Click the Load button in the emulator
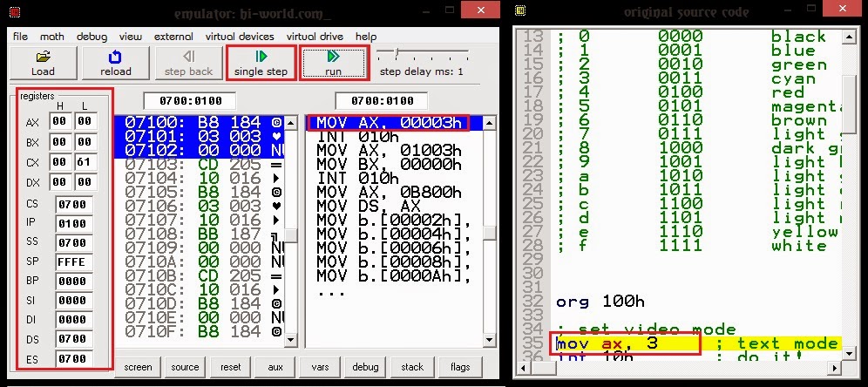The image size is (868, 387). [x=44, y=63]
